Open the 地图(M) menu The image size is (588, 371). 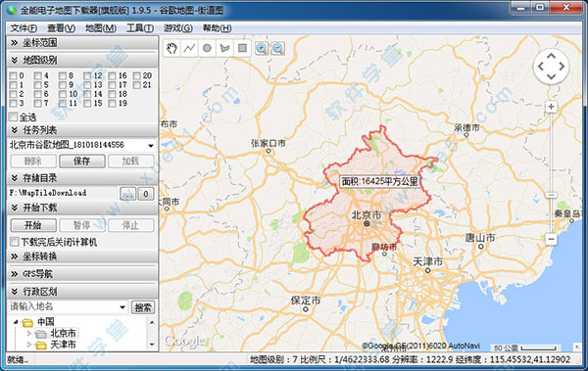click(x=101, y=28)
